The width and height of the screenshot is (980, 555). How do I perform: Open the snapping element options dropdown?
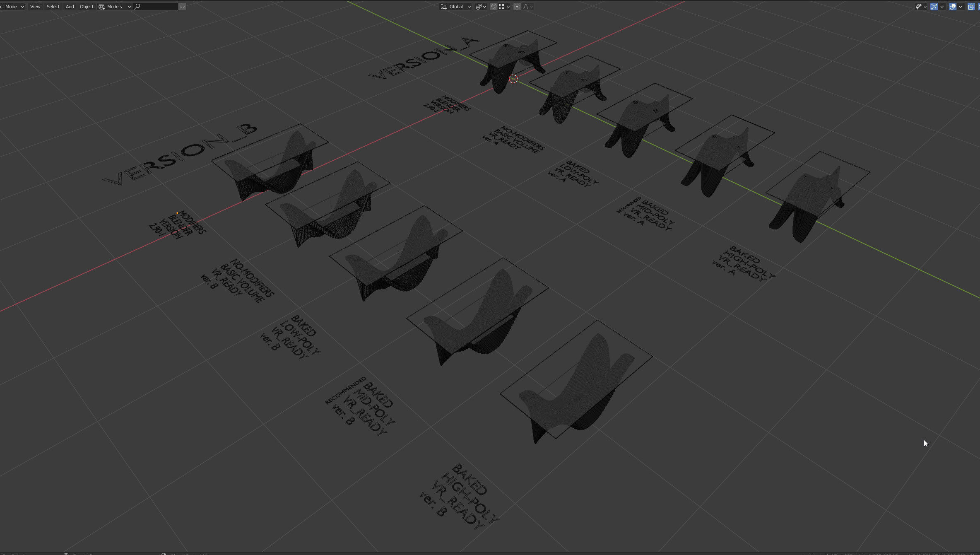(x=504, y=7)
